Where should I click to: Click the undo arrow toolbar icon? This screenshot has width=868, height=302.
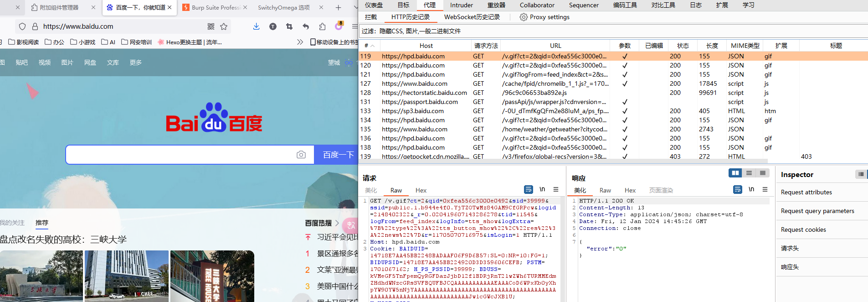coord(306,26)
